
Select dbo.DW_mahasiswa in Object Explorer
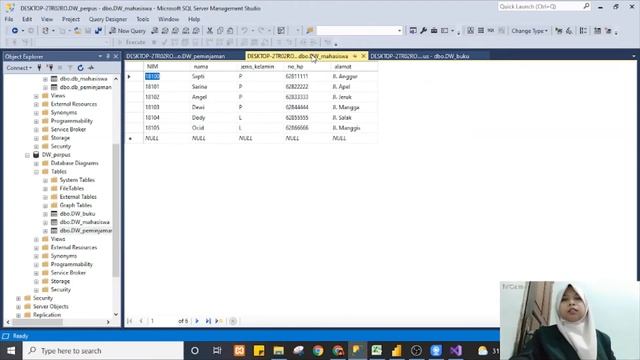[84, 222]
